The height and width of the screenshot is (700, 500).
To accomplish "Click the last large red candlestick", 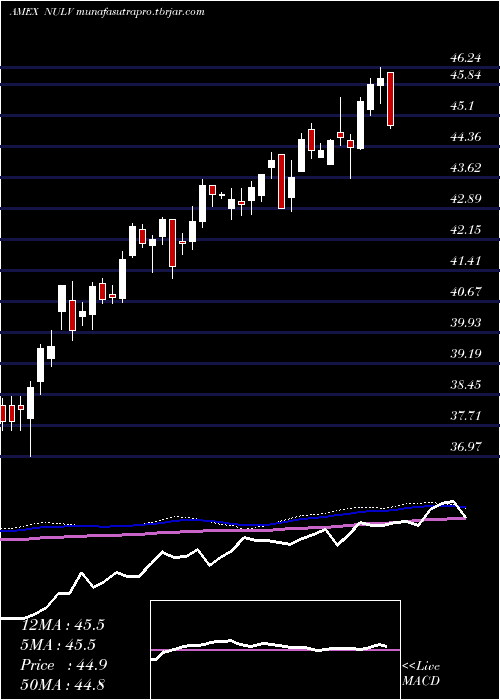I will coord(391,99).
